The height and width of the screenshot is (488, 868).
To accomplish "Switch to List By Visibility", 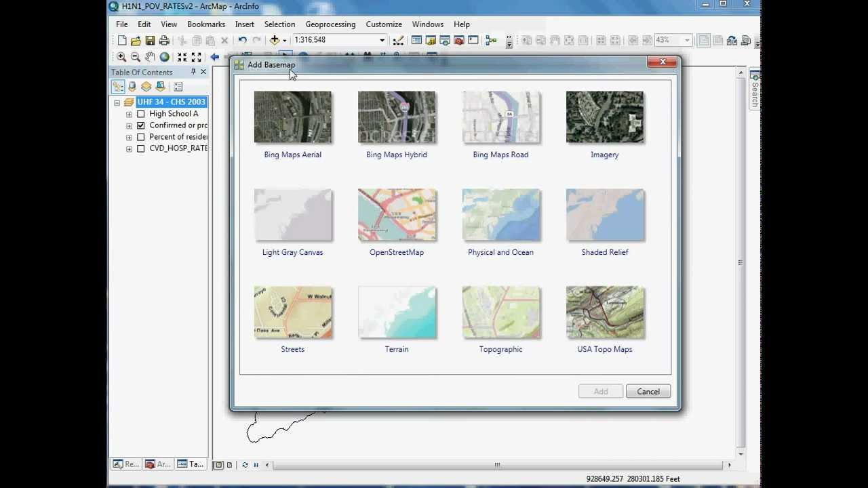I will 146,87.
